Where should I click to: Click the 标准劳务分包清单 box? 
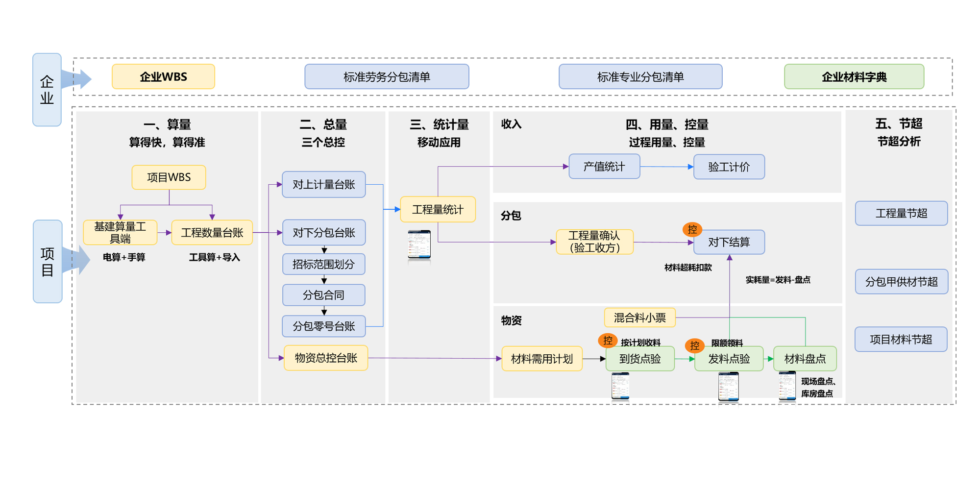[x=387, y=77]
